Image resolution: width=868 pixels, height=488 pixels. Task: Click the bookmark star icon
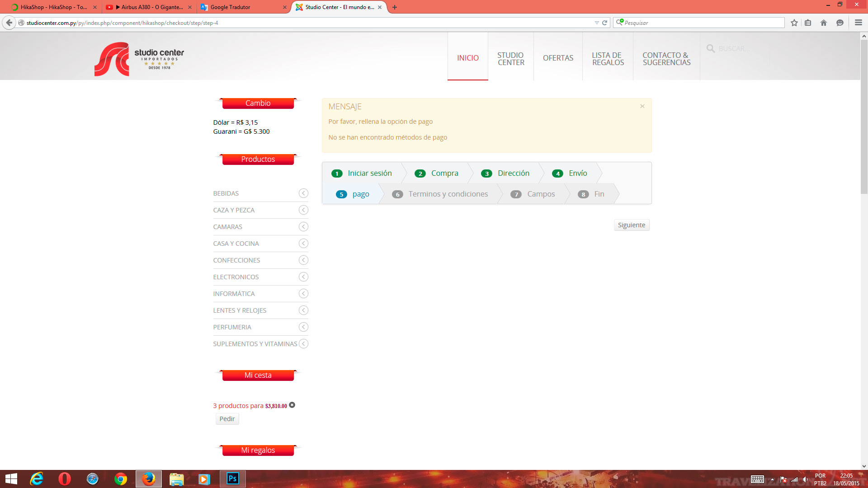click(794, 23)
